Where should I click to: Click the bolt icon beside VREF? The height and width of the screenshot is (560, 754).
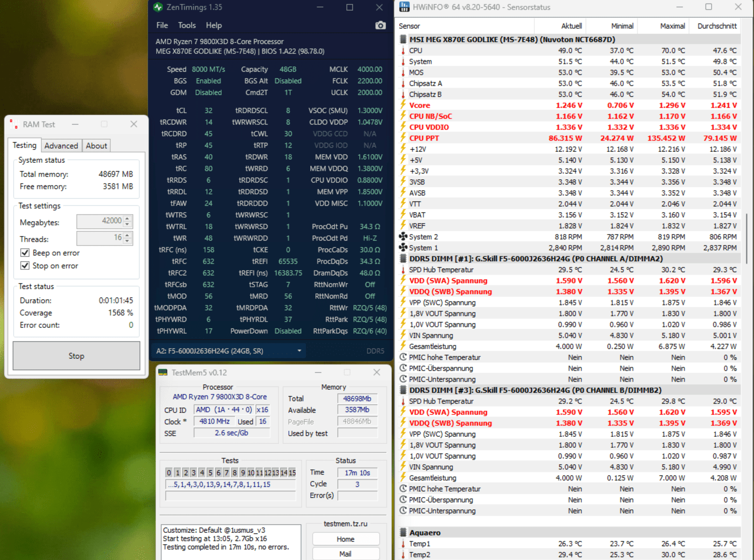pos(403,226)
